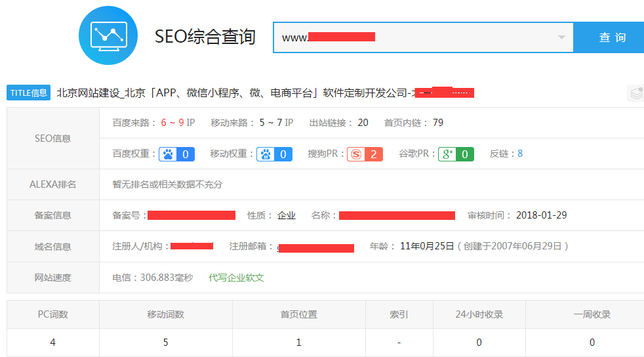Click the ALEXA ranking message 暂无排名或相关数据不充分
644x357 pixels.
(167, 184)
